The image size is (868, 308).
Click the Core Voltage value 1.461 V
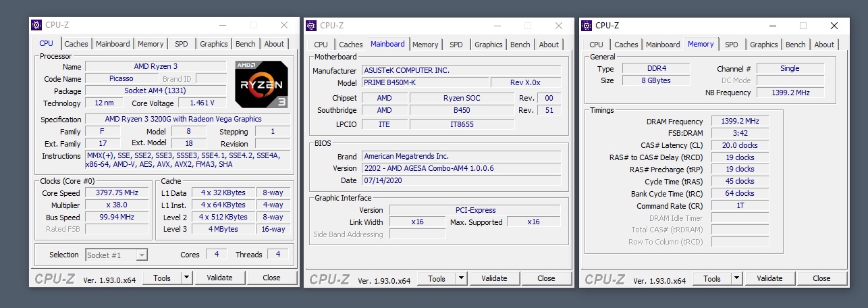[x=202, y=103]
